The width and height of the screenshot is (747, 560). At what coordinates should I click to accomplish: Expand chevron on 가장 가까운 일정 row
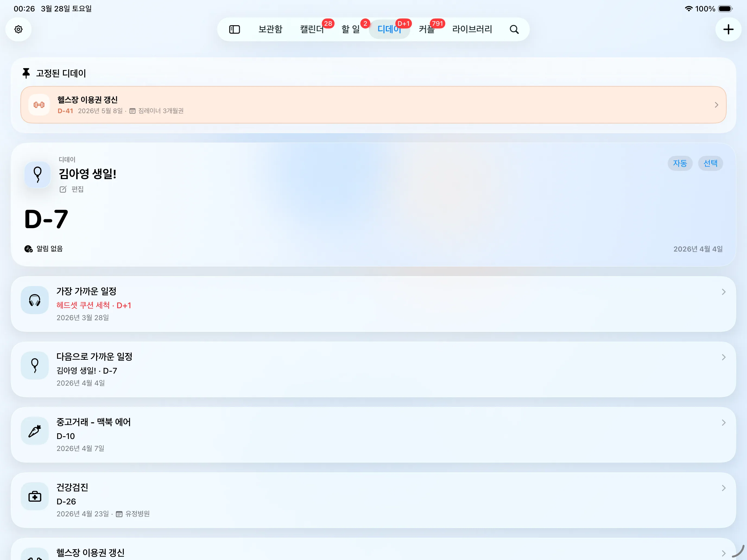tap(723, 292)
